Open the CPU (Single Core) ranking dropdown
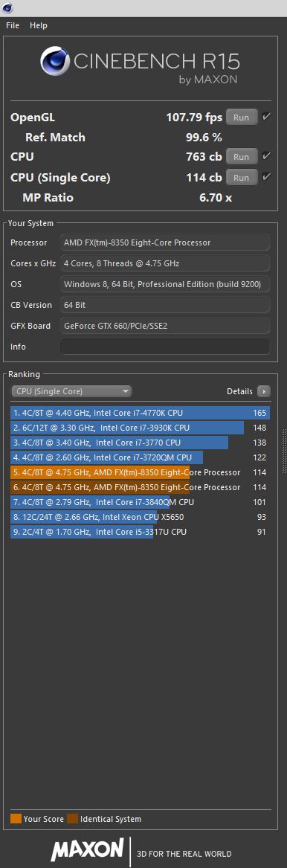 tap(71, 391)
